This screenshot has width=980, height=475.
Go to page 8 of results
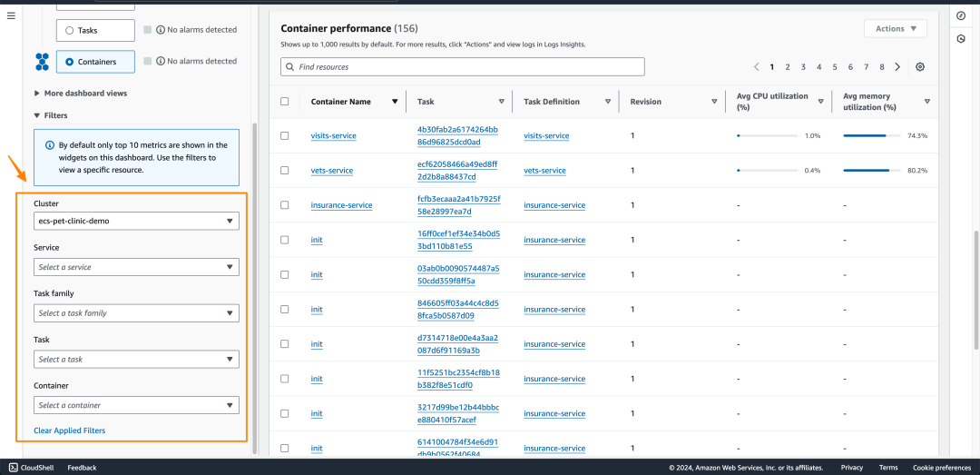pyautogui.click(x=882, y=67)
